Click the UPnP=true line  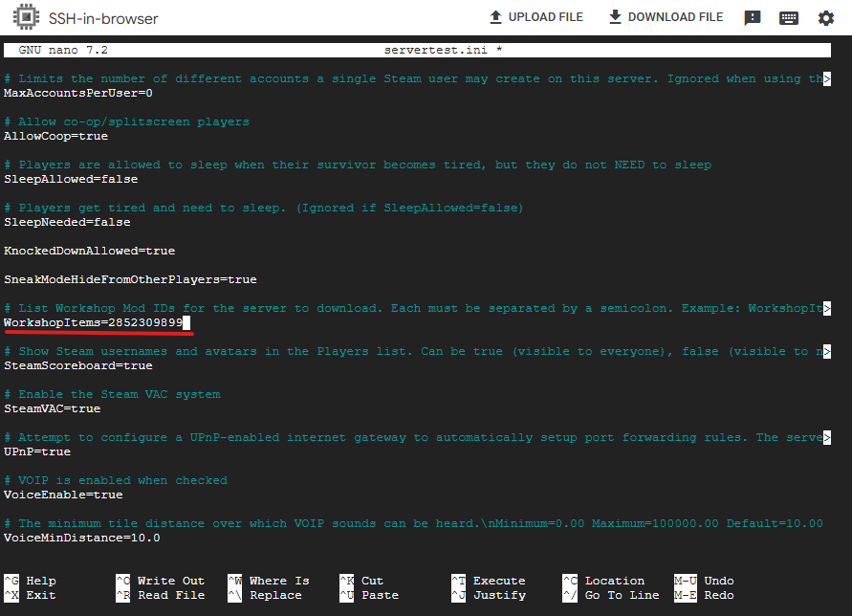click(37, 451)
